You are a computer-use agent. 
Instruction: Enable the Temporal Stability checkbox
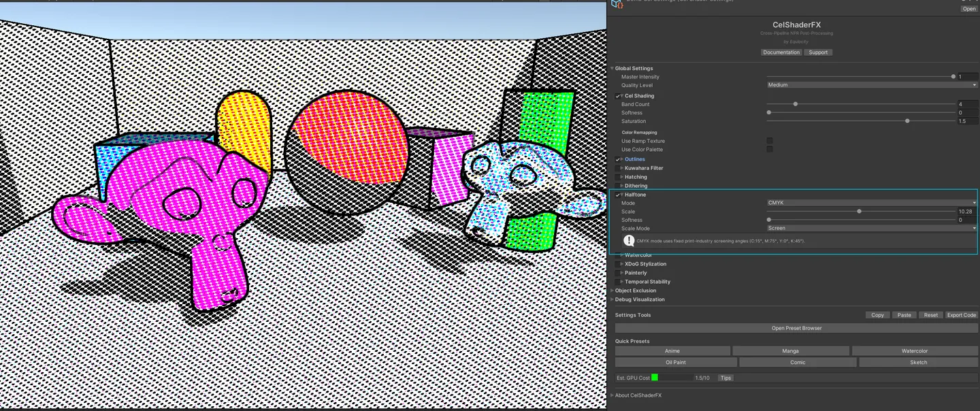pyautogui.click(x=618, y=282)
